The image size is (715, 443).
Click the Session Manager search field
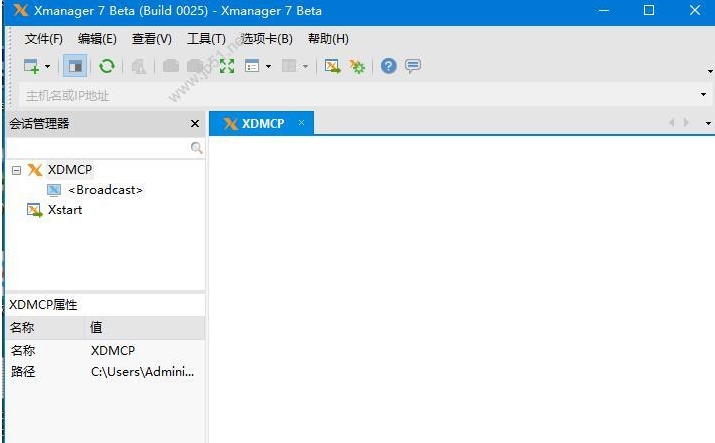(98, 148)
